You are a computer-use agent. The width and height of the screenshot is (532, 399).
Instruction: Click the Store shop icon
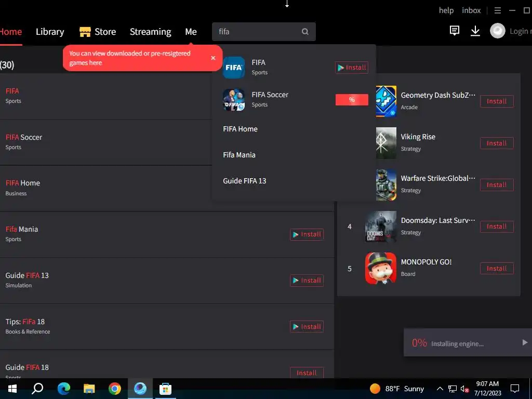[85, 32]
